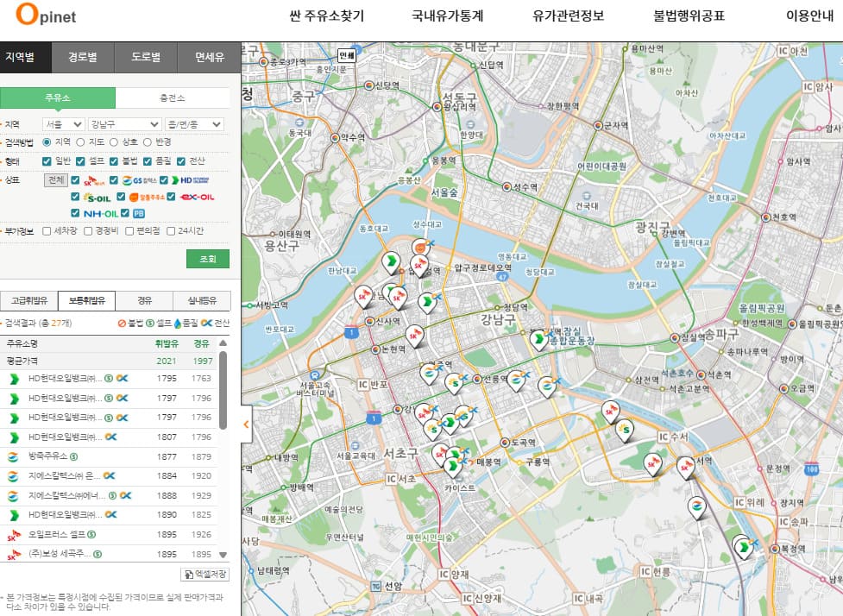
Task: Open the 국내유가통계 menu
Action: (447, 16)
